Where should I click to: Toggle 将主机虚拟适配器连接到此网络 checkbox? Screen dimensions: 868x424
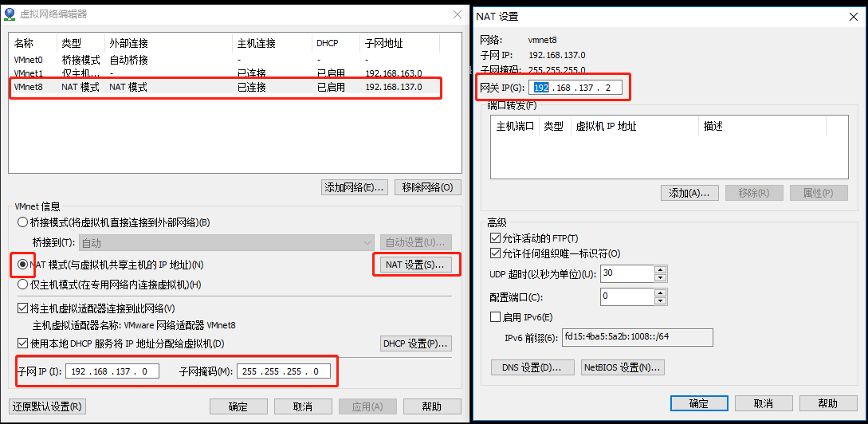tap(22, 308)
